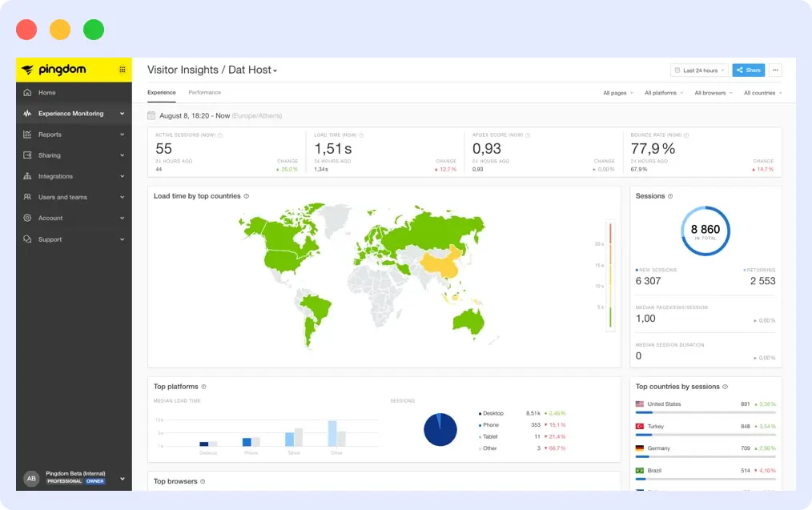Select the Home icon in the sidebar
812x510 pixels.
click(27, 92)
